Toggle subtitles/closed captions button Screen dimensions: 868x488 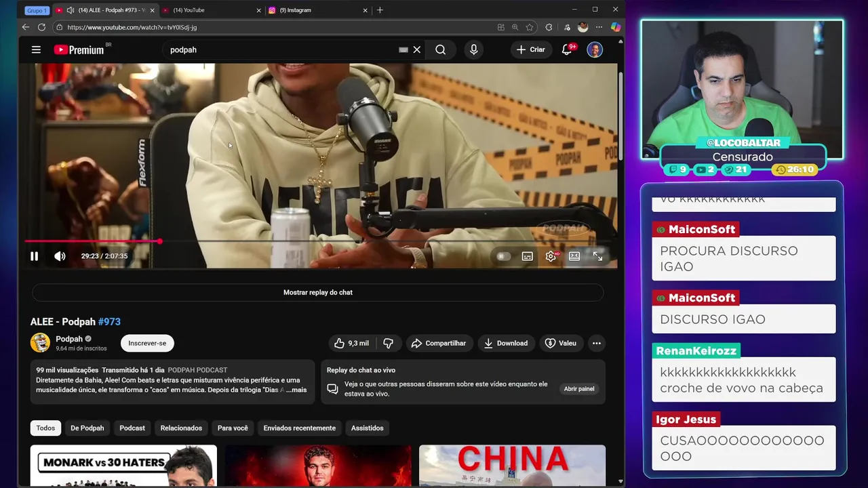[527, 256]
